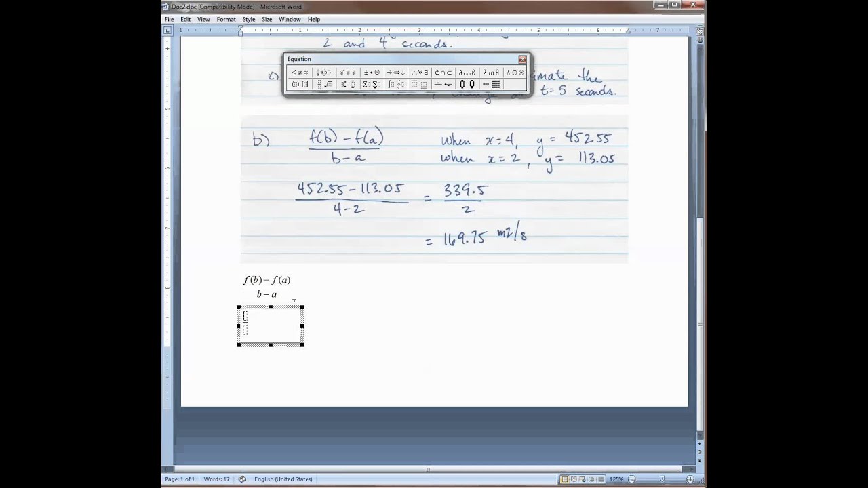Click the tab selector at ruler corner
Image resolution: width=868 pixels, height=488 pixels.
pyautogui.click(x=167, y=30)
